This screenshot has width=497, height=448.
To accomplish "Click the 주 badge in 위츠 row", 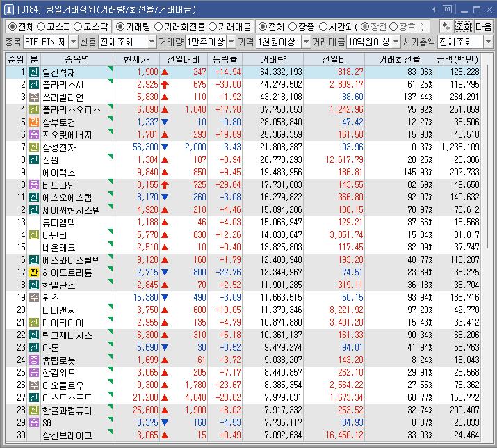I will (x=34, y=297).
